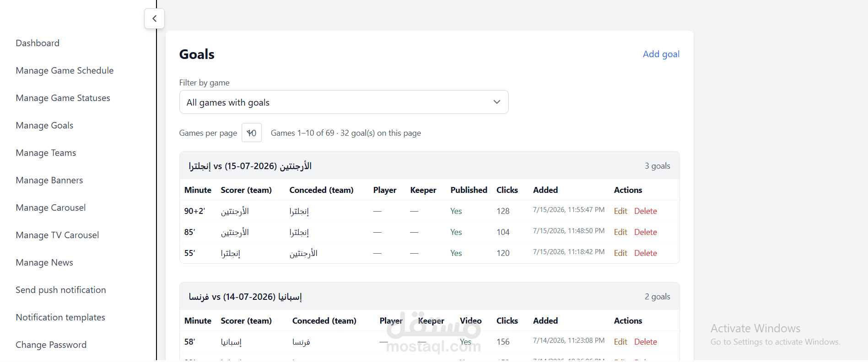Click the Video column header
The image size is (868, 362).
point(470,321)
